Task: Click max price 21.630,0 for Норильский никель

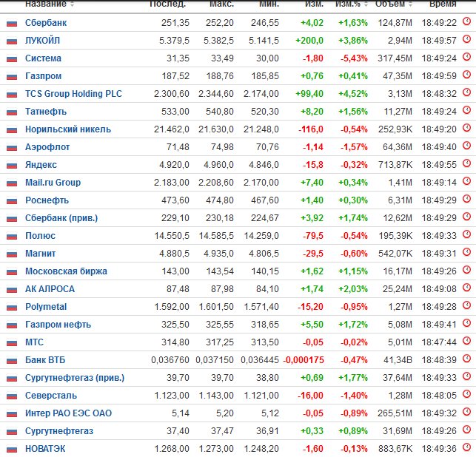Action: tap(216, 129)
